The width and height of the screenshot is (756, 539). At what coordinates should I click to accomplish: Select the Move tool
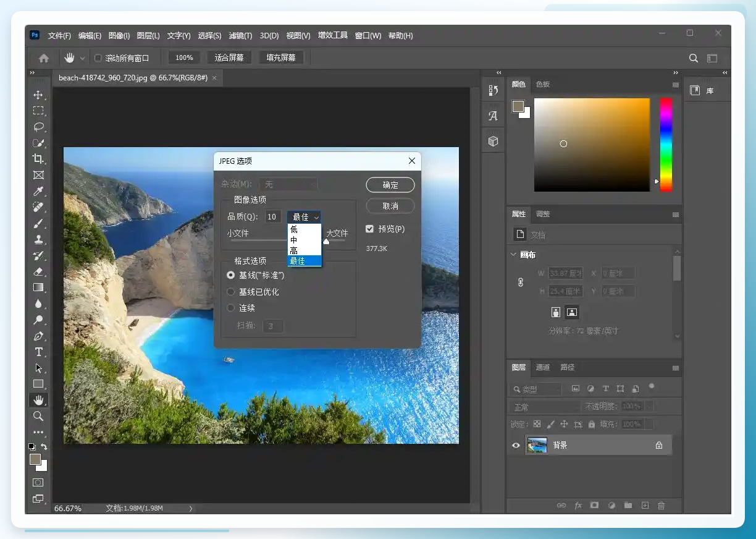(x=38, y=95)
